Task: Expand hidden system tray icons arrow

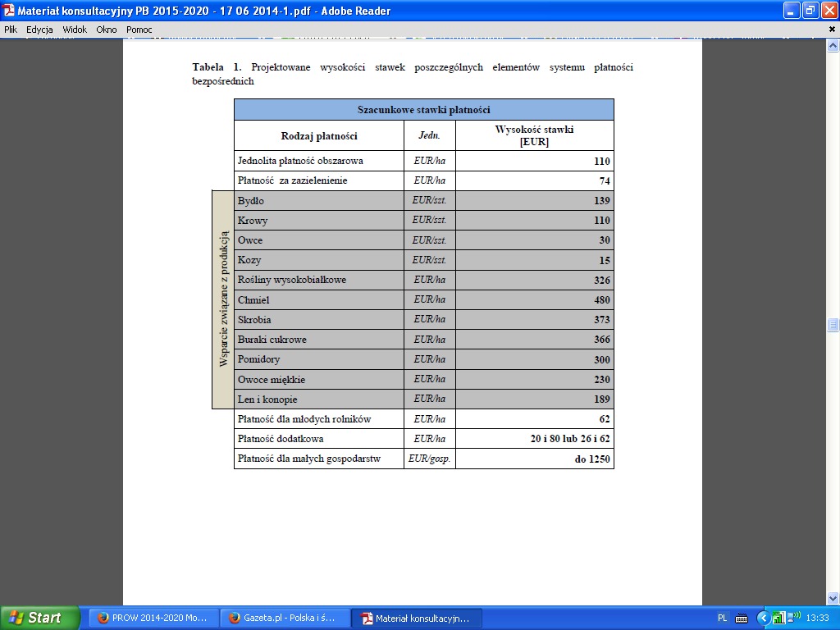Action: coord(763,618)
